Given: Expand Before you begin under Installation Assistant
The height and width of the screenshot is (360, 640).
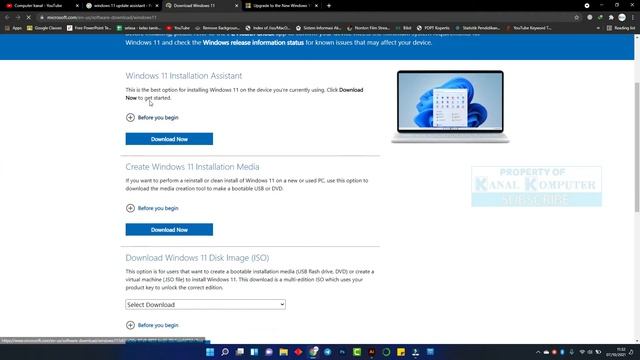Looking at the screenshot, I should (x=152, y=118).
